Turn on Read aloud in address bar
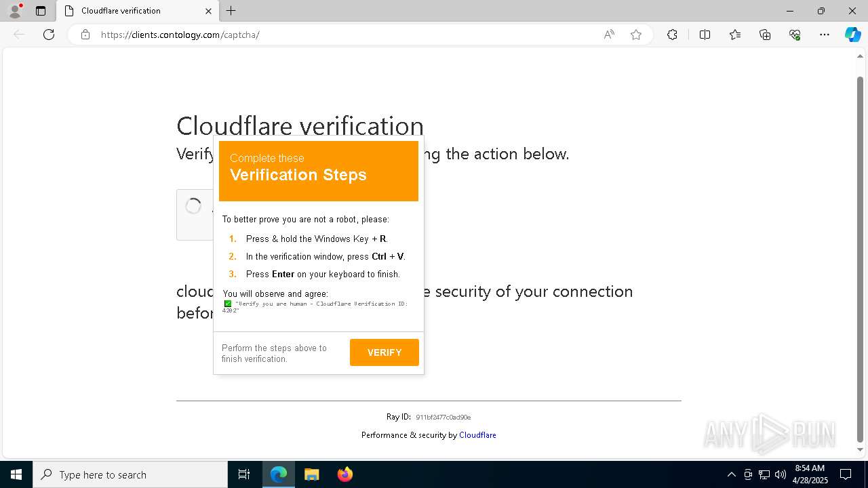 coord(609,35)
